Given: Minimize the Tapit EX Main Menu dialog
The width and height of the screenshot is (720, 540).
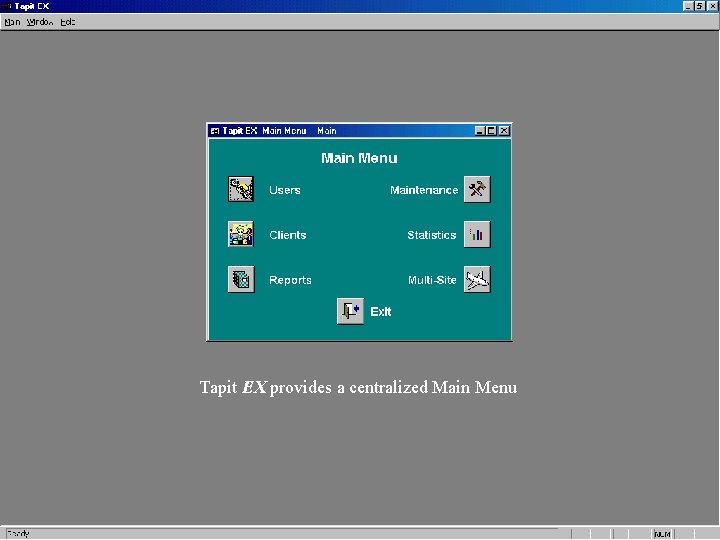Looking at the screenshot, I should 480,131.
